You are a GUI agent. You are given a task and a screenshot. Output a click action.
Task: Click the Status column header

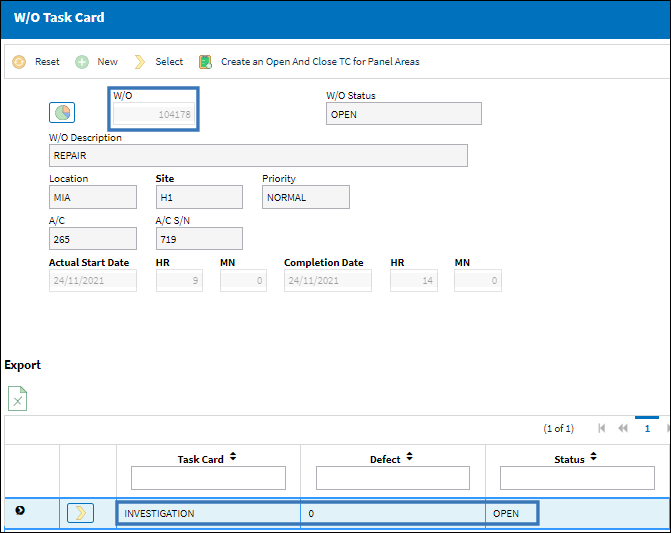tap(569, 459)
